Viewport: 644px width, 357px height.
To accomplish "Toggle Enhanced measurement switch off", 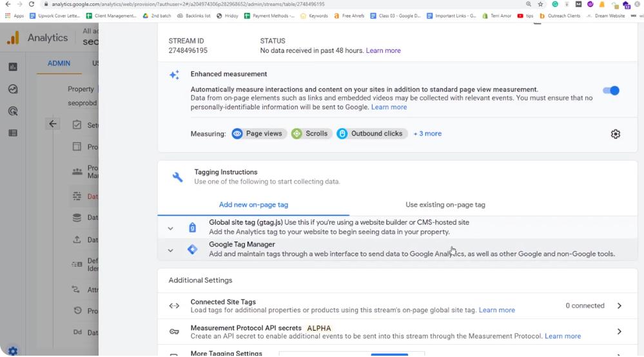I will 610,91.
